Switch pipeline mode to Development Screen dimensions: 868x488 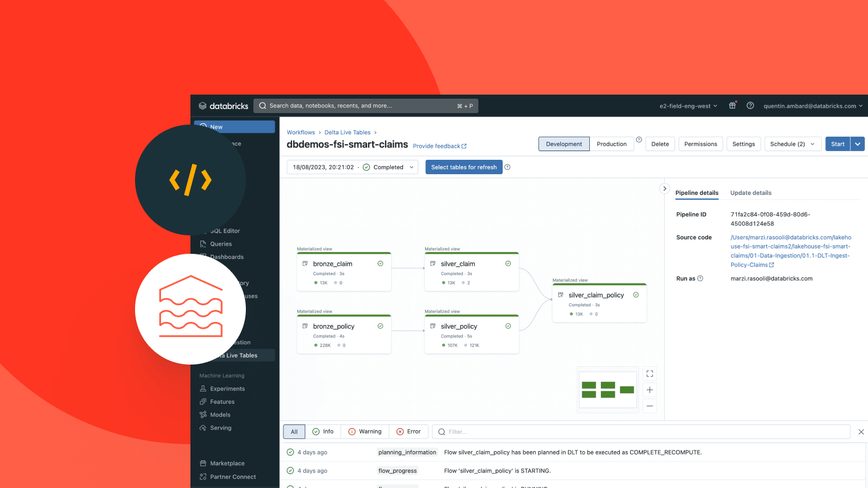(x=564, y=144)
